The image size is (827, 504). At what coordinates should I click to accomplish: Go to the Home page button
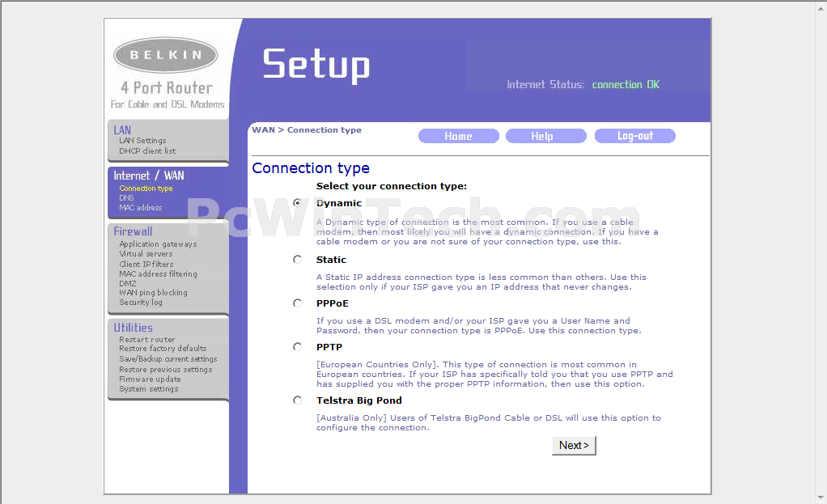[x=458, y=136]
